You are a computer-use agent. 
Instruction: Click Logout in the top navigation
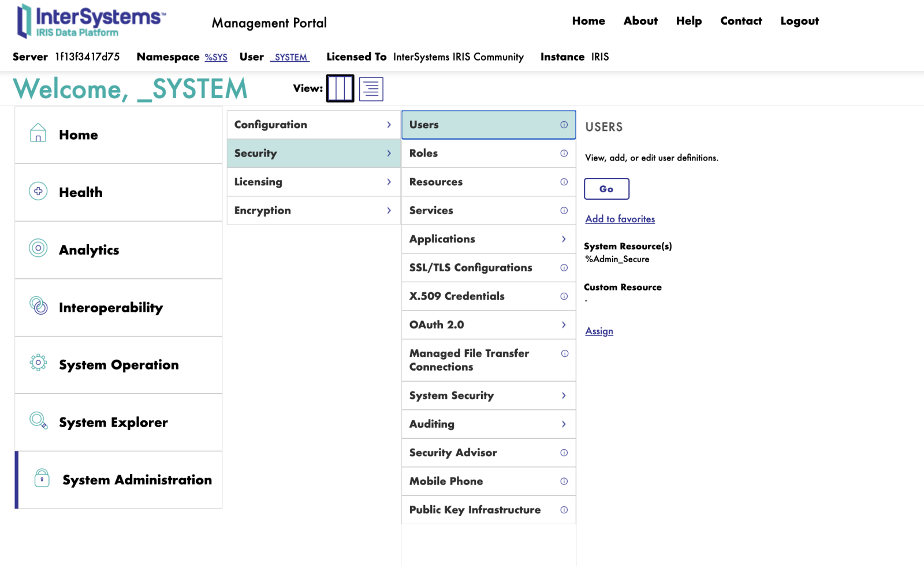tap(799, 21)
